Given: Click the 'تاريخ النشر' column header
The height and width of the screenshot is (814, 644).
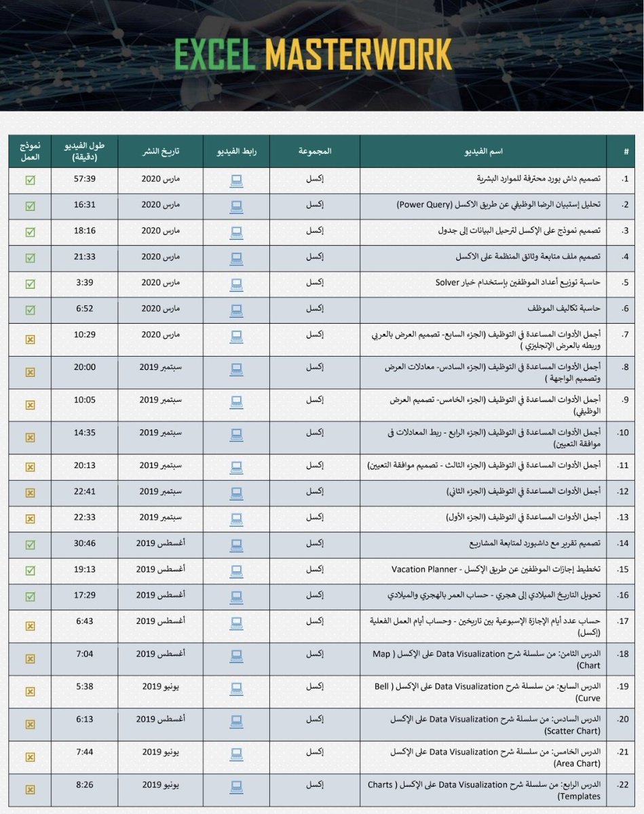Looking at the screenshot, I should click(160, 152).
